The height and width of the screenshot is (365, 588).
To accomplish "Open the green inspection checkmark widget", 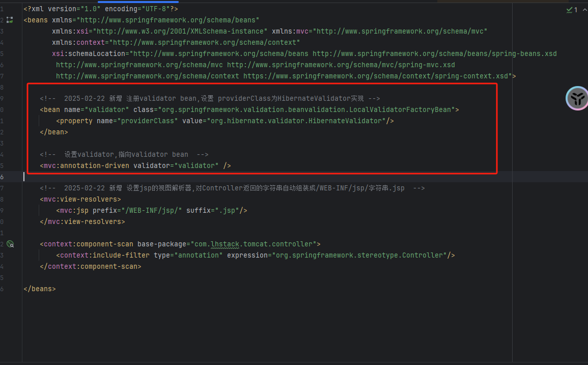I will [572, 10].
